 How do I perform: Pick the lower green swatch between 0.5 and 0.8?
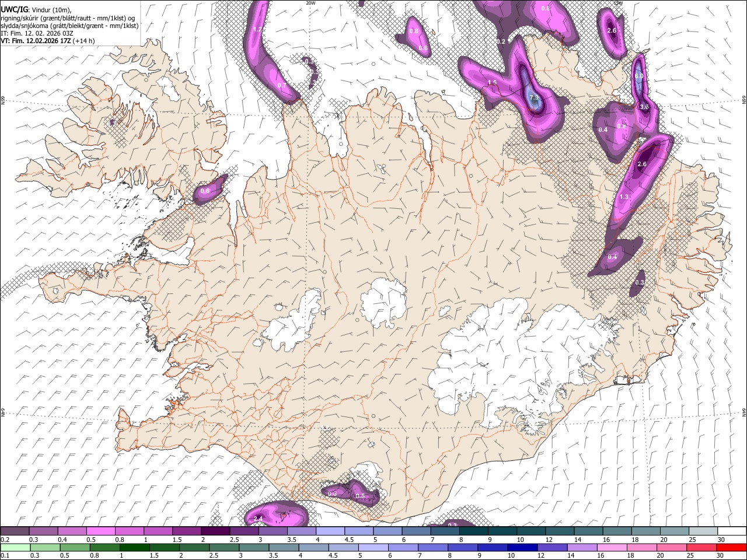pyautogui.click(x=75, y=547)
